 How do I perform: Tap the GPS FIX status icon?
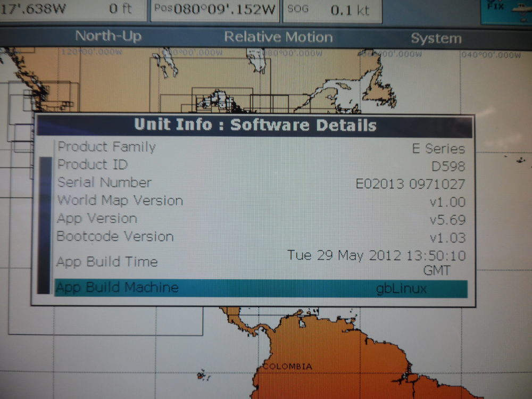505,11
